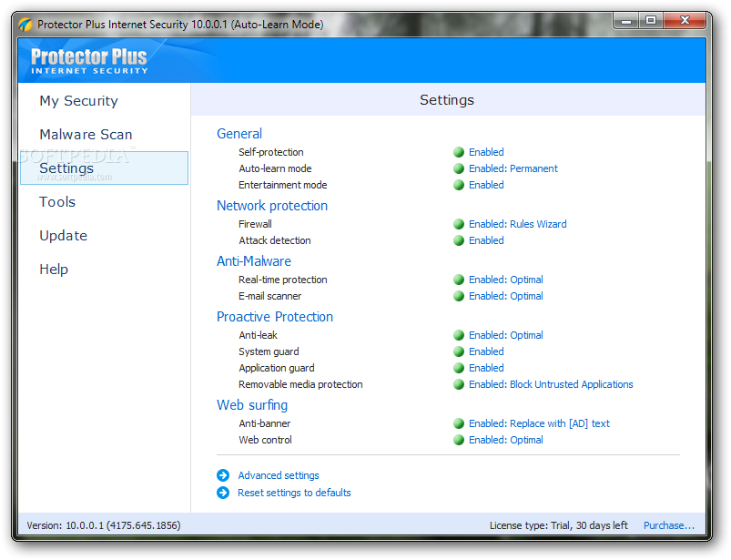The width and height of the screenshot is (731, 560).
Task: Change E-mail scanner 'Enabled: Optimal' setting
Action: [x=506, y=296]
